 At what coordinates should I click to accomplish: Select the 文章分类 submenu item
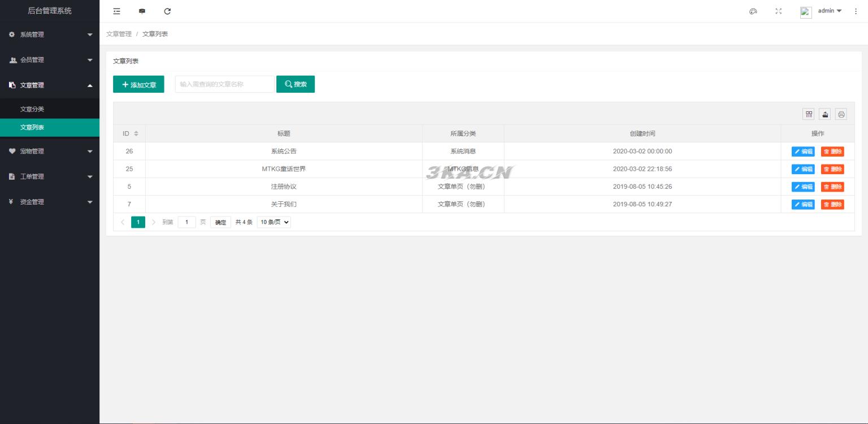50,109
